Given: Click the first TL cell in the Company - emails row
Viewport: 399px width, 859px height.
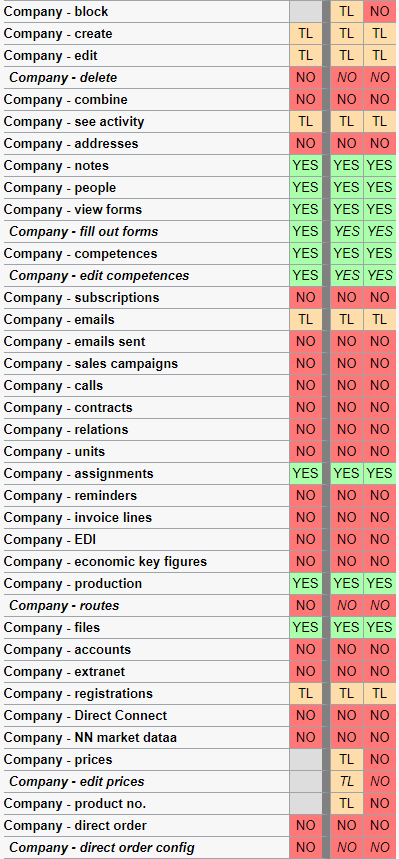Looking at the screenshot, I should (x=306, y=319).
